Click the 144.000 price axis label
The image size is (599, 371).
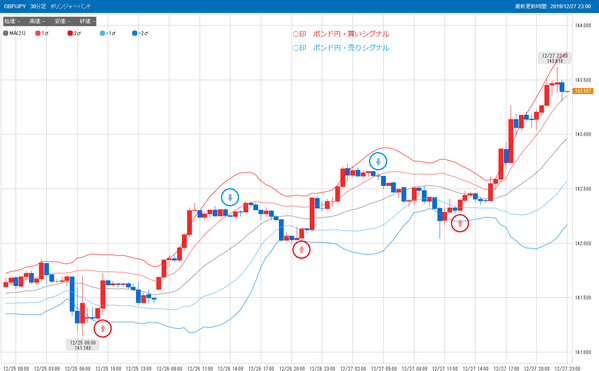(583, 26)
